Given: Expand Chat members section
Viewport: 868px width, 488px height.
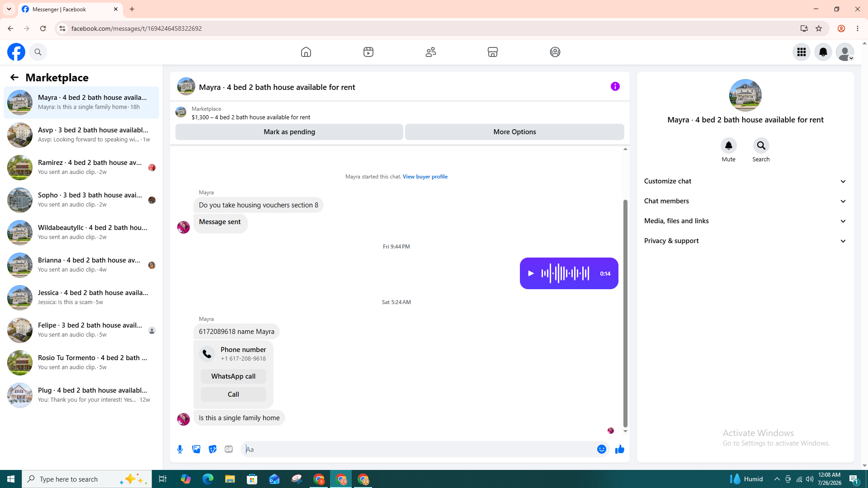Looking at the screenshot, I should 745,201.
